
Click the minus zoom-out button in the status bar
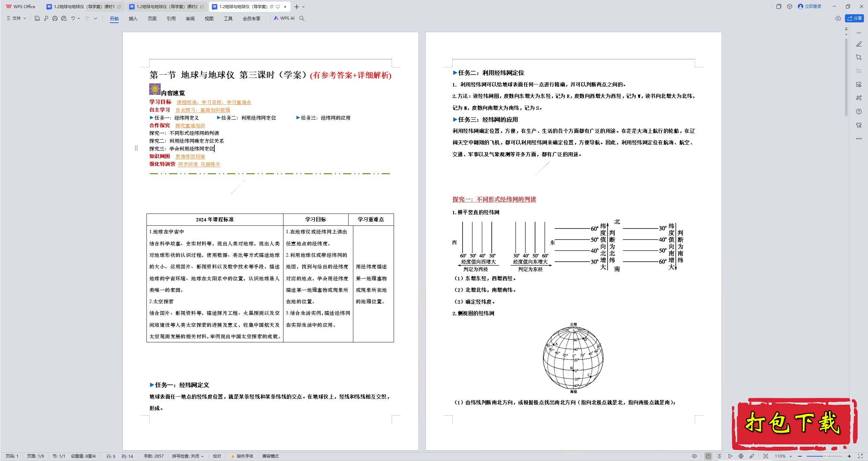800,456
